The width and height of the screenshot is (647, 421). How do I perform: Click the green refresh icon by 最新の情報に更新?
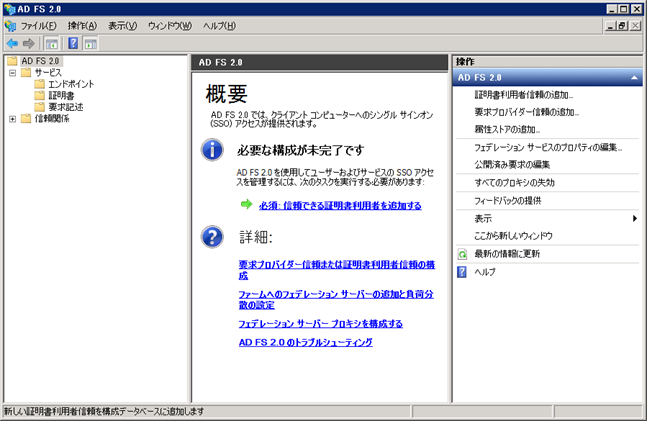463,254
